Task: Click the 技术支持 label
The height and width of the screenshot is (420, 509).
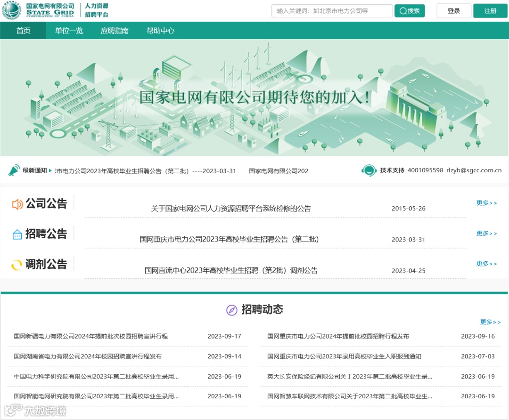Action: [392, 170]
